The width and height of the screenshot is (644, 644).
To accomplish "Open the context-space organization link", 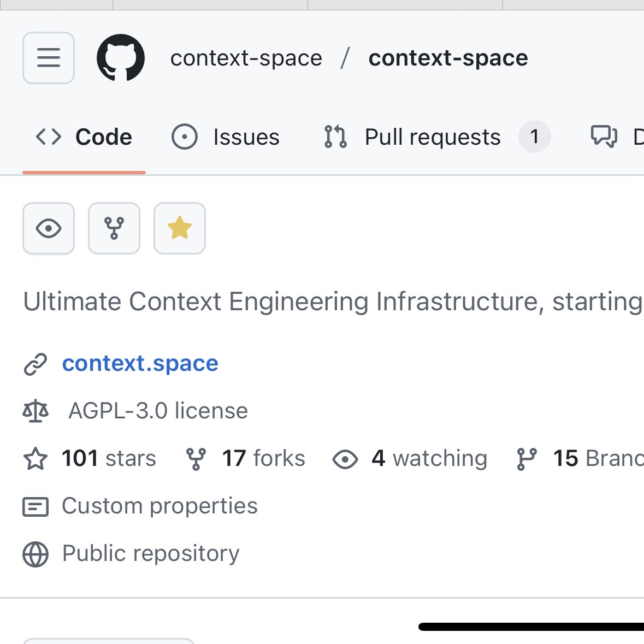I will click(x=246, y=58).
